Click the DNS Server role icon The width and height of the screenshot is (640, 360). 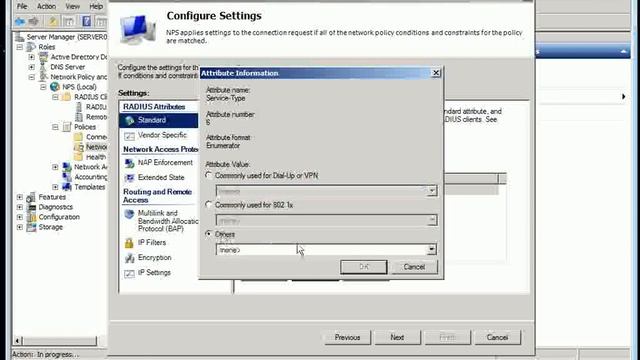(43, 67)
